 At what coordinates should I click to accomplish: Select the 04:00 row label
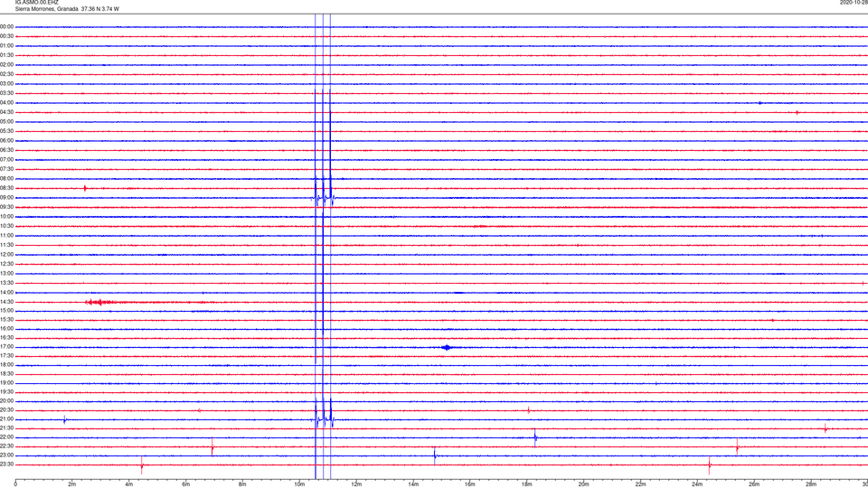click(6, 103)
